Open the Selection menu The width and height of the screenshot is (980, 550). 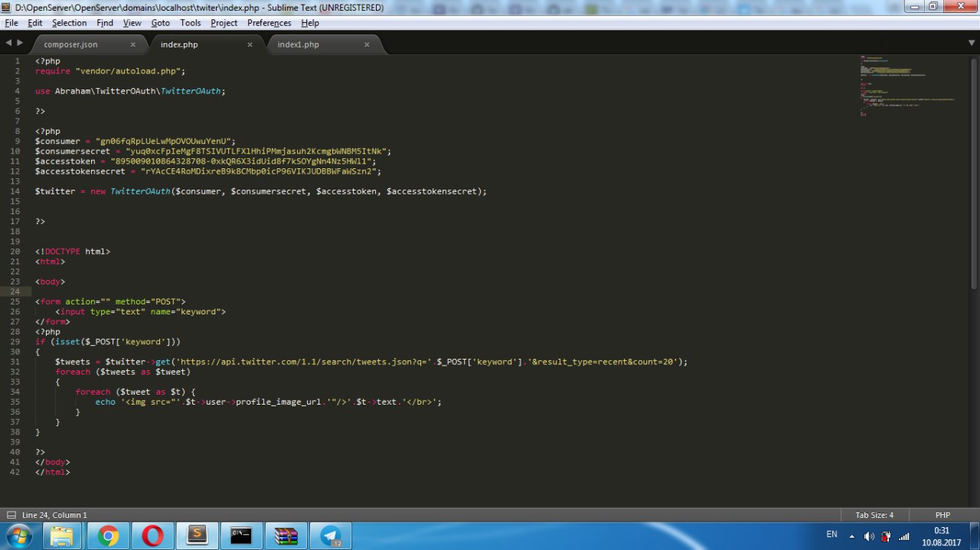tap(70, 23)
